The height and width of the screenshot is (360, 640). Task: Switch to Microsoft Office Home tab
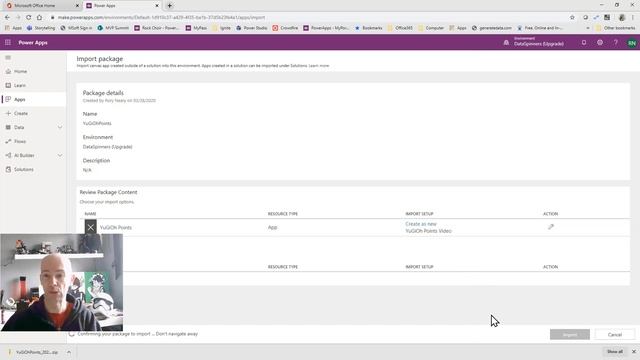pos(41,6)
